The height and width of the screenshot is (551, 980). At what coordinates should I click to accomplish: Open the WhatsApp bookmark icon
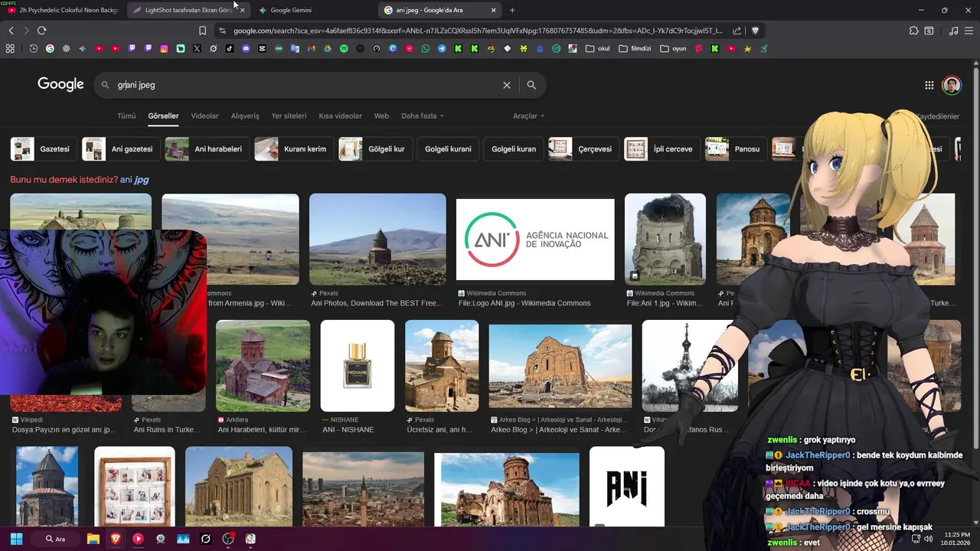coord(426,48)
